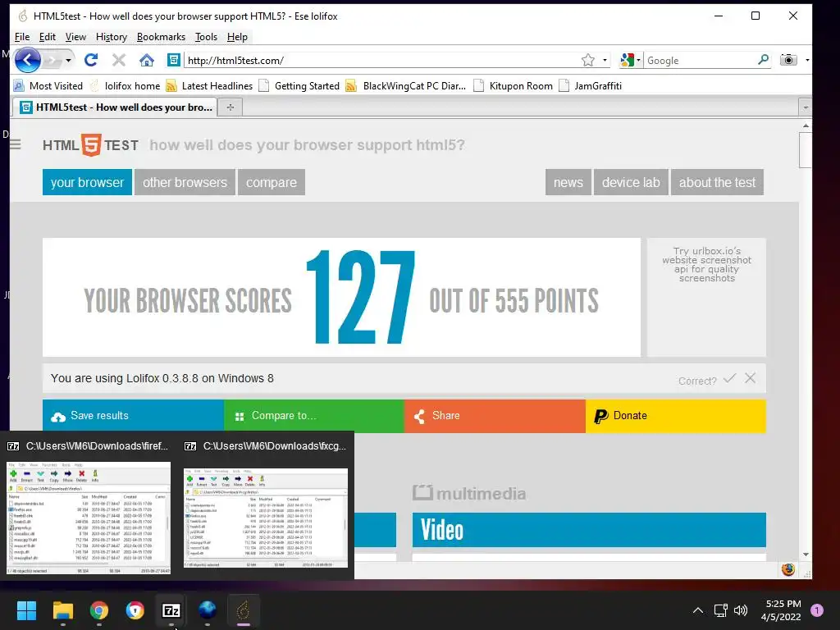Reject browser detection with the X icon
This screenshot has width=840, height=630.
tap(750, 378)
